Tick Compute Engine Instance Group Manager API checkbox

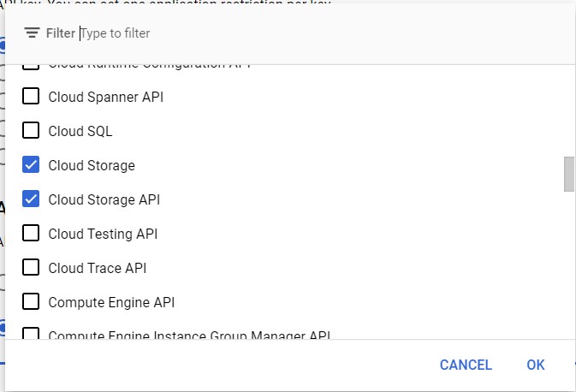[31, 334]
